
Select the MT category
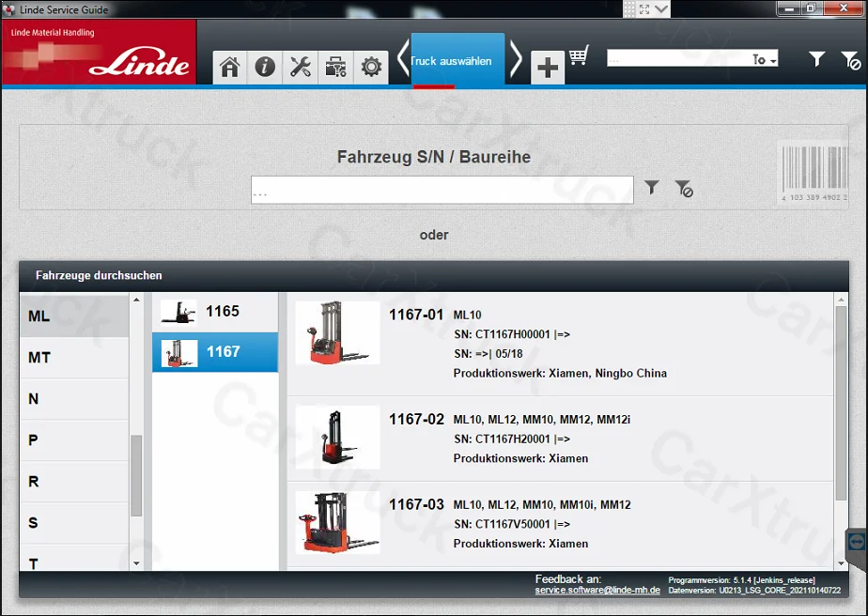[x=74, y=358]
